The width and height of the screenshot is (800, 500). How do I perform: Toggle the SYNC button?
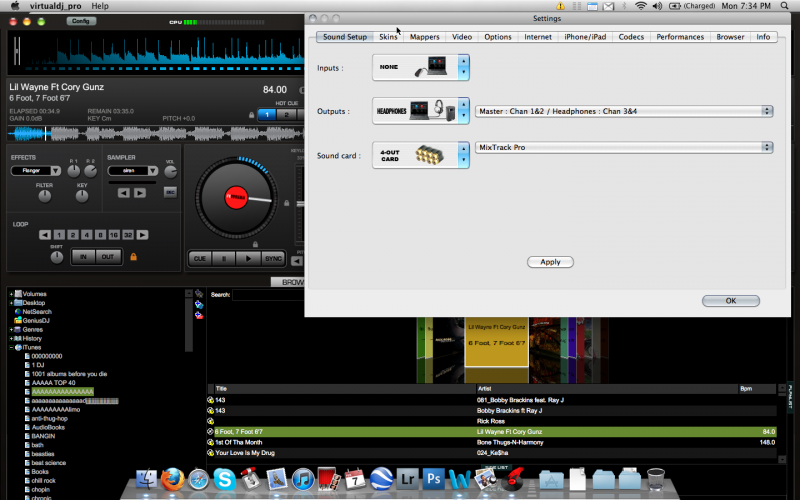[x=273, y=258]
